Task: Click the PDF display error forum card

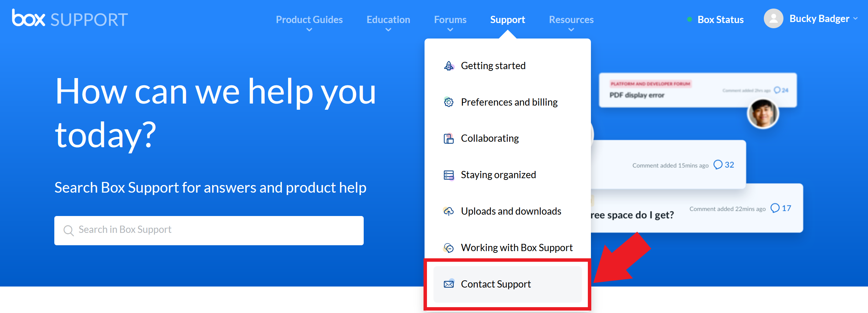Action: (698, 90)
